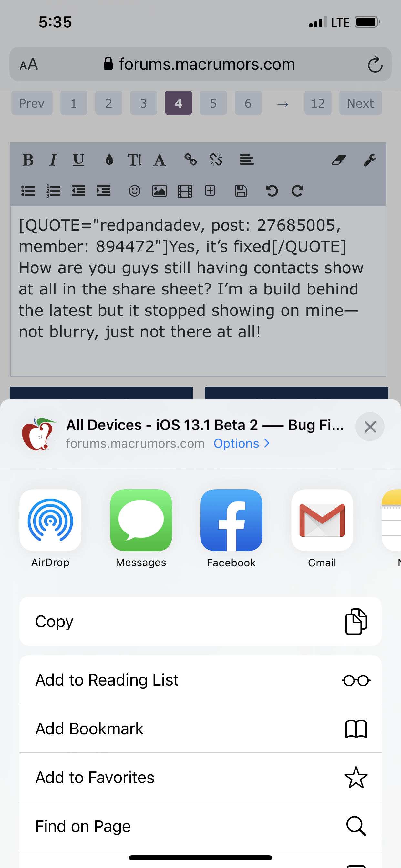Screen dimensions: 401x868
Task: Share via AirDrop icon
Action: pyautogui.click(x=50, y=520)
